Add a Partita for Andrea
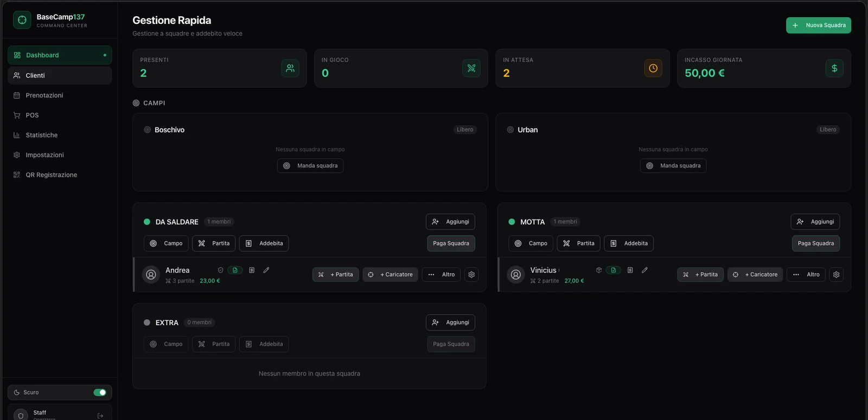868x420 pixels. [x=336, y=275]
